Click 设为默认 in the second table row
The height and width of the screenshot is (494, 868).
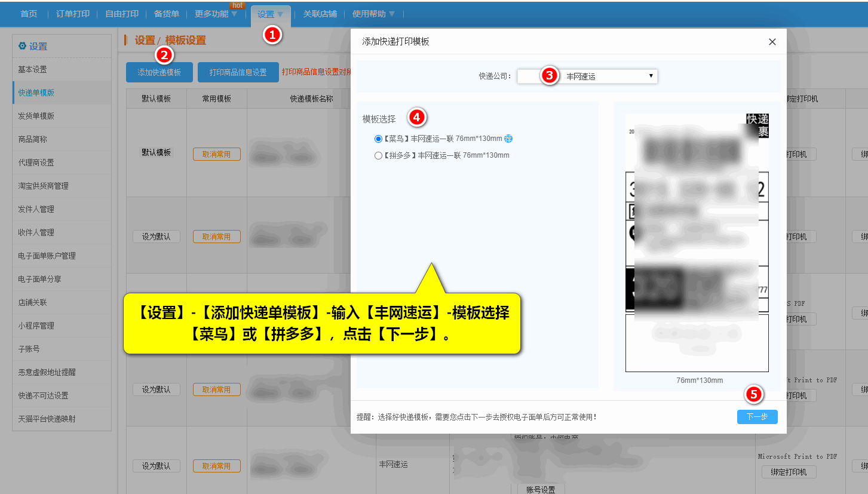pos(157,237)
